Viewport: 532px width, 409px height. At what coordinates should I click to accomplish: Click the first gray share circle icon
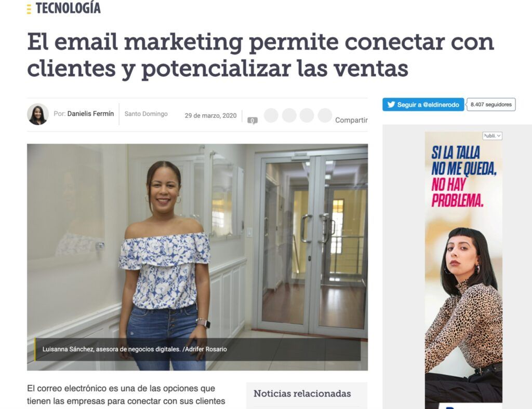tap(271, 115)
